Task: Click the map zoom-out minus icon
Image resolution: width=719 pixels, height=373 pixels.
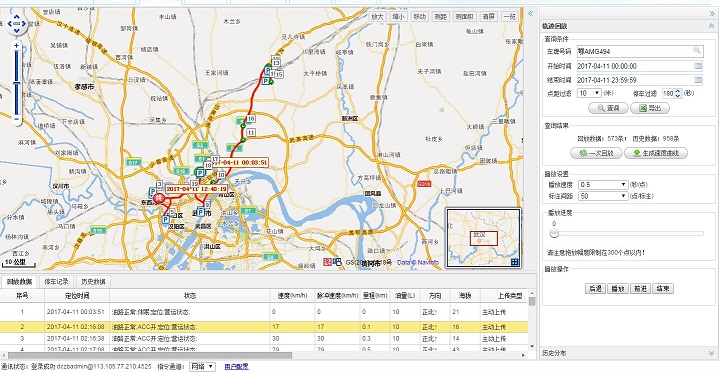Action: [17, 119]
